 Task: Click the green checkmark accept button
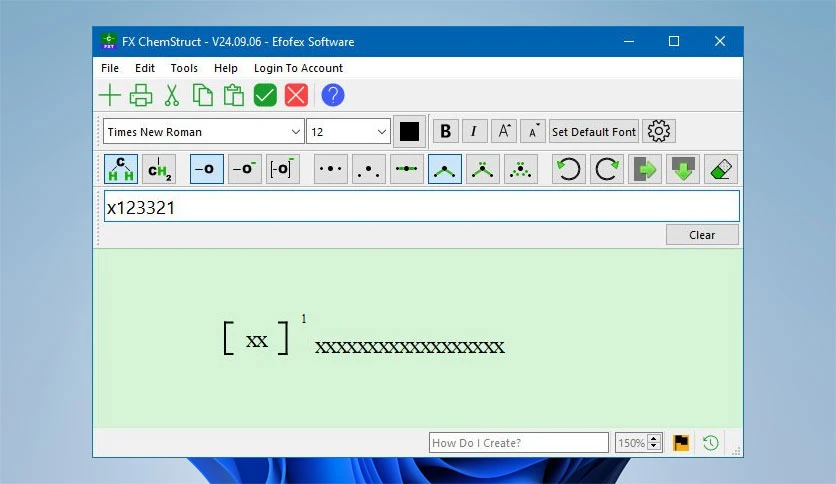265,95
